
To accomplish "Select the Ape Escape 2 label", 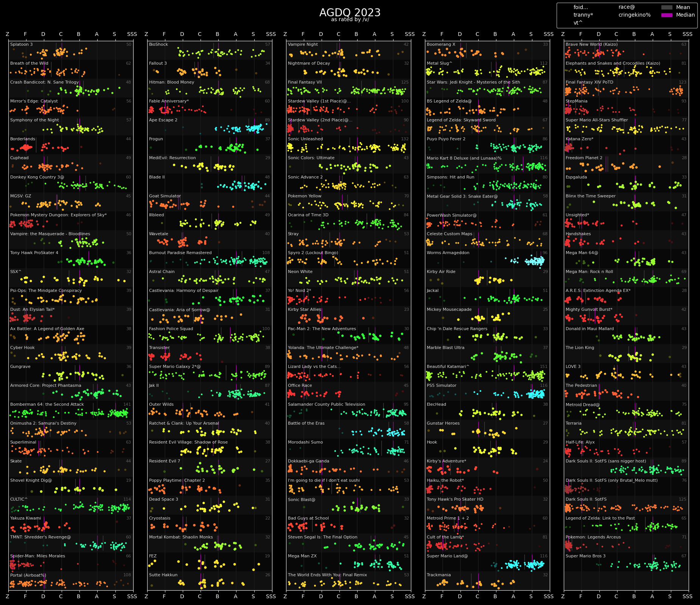I will point(163,120).
